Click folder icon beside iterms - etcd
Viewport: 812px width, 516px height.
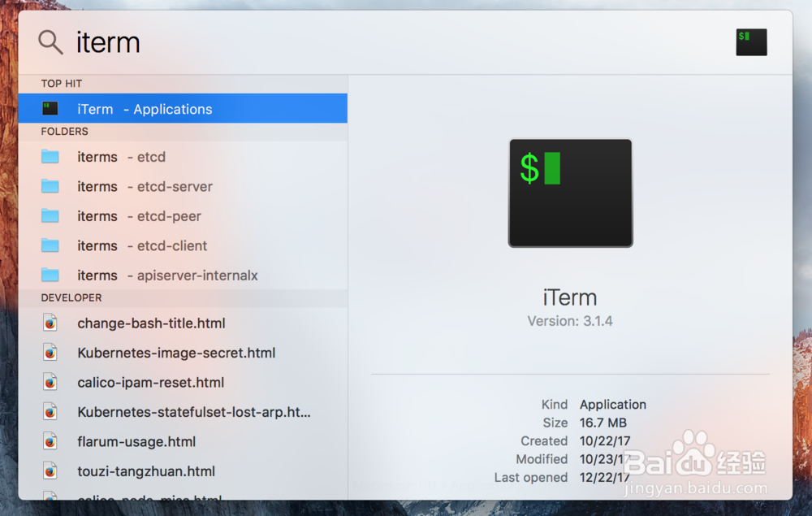pyautogui.click(x=50, y=157)
